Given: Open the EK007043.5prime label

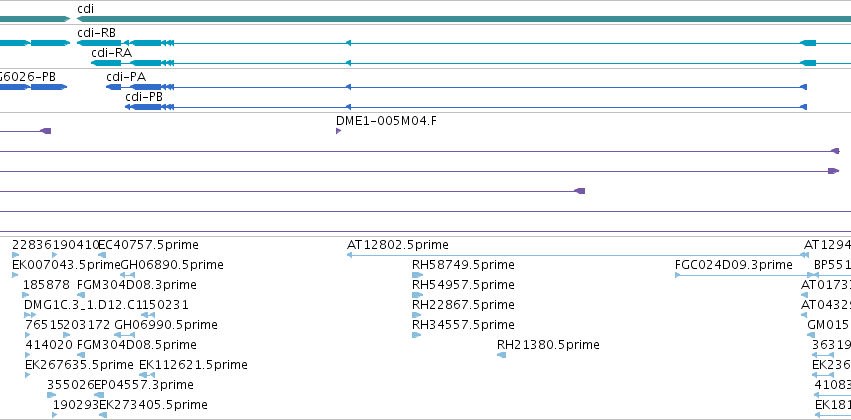Looking at the screenshot, I should pos(66,265).
